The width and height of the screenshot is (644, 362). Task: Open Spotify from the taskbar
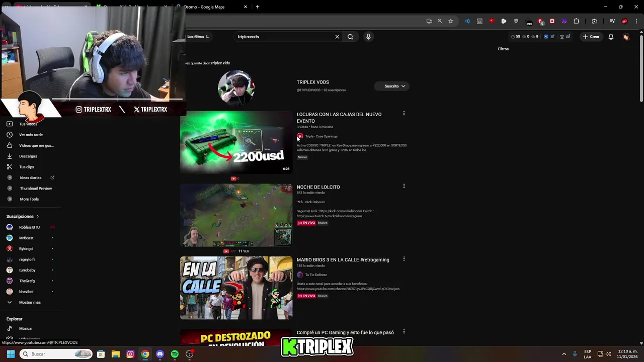tap(175, 354)
